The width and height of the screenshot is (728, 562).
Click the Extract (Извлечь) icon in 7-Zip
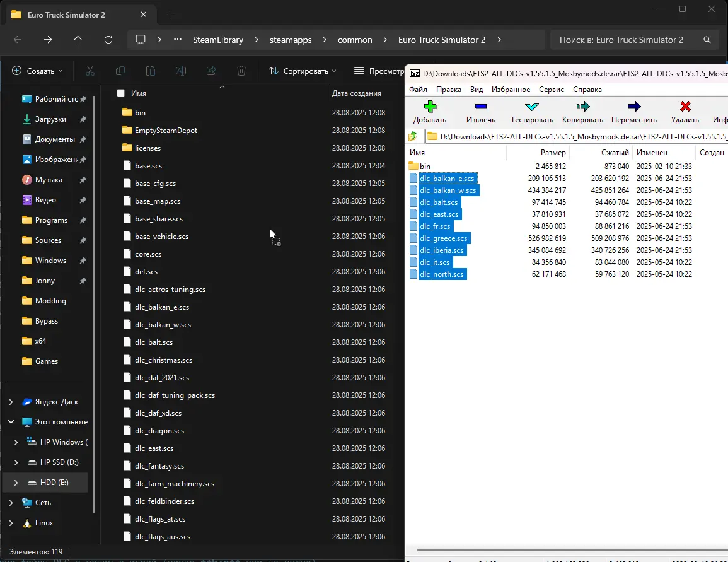(x=480, y=107)
